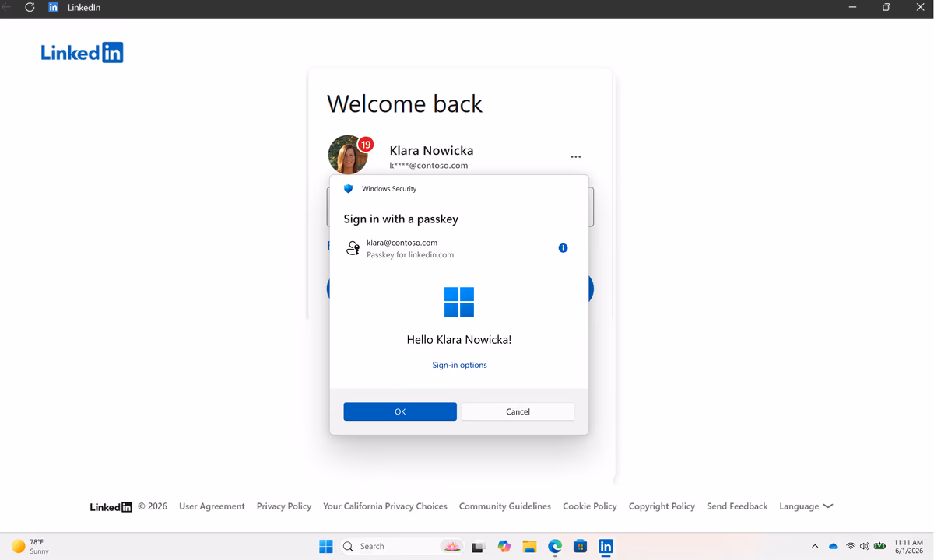Open Microsoft Store from the taskbar

[x=580, y=546]
